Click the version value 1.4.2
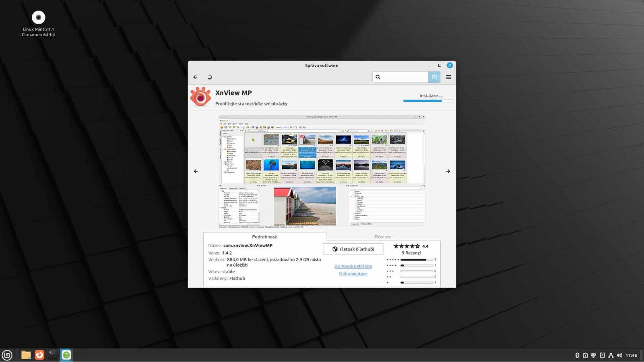The height and width of the screenshot is (362, 644). (227, 253)
